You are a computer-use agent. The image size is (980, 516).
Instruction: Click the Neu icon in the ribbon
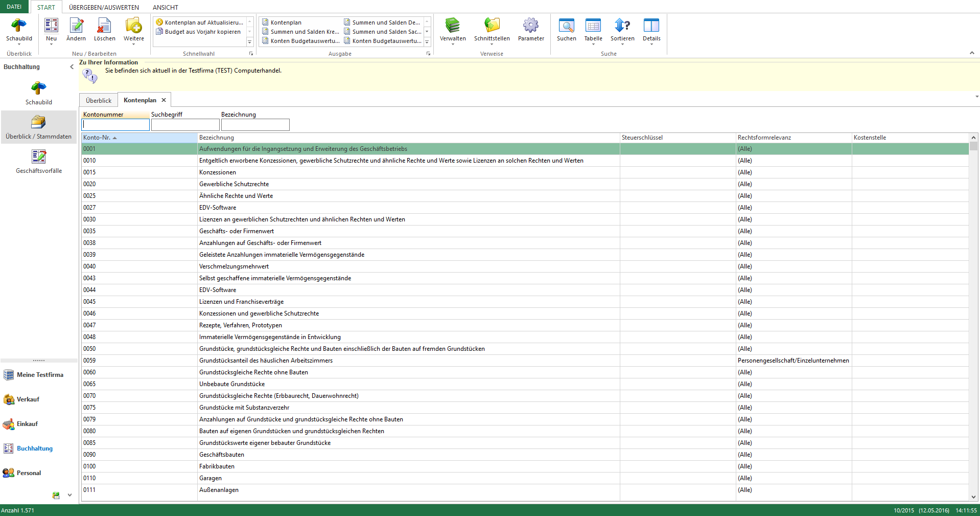pos(51,26)
